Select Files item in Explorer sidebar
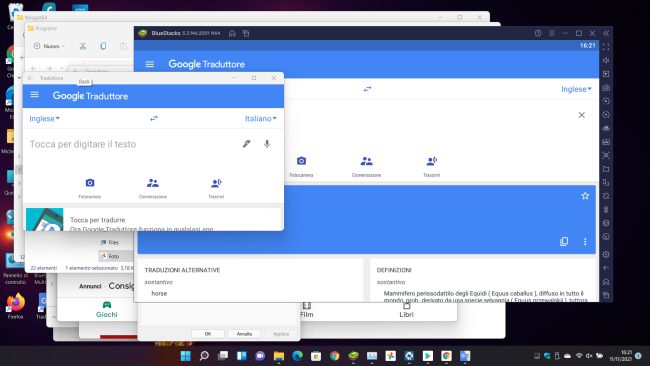 pos(110,242)
